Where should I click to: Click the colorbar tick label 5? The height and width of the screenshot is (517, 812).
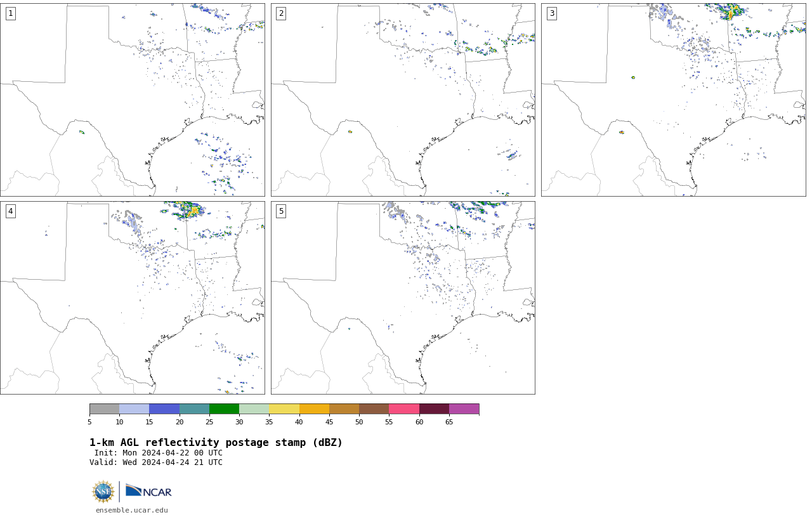pos(89,422)
